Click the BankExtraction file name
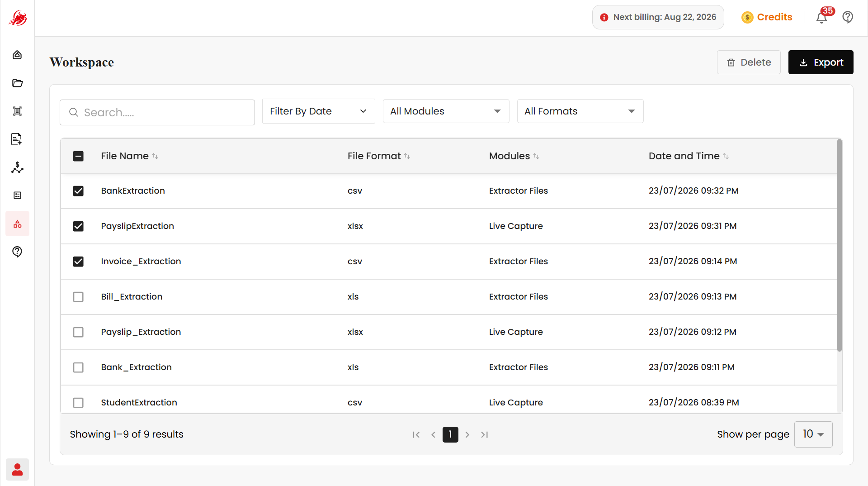 pyautogui.click(x=133, y=191)
